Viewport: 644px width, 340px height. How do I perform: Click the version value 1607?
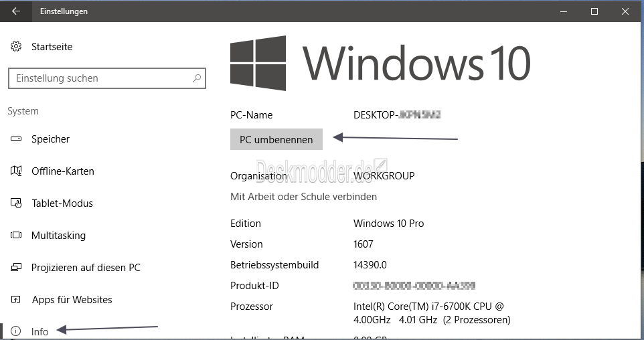pos(363,244)
